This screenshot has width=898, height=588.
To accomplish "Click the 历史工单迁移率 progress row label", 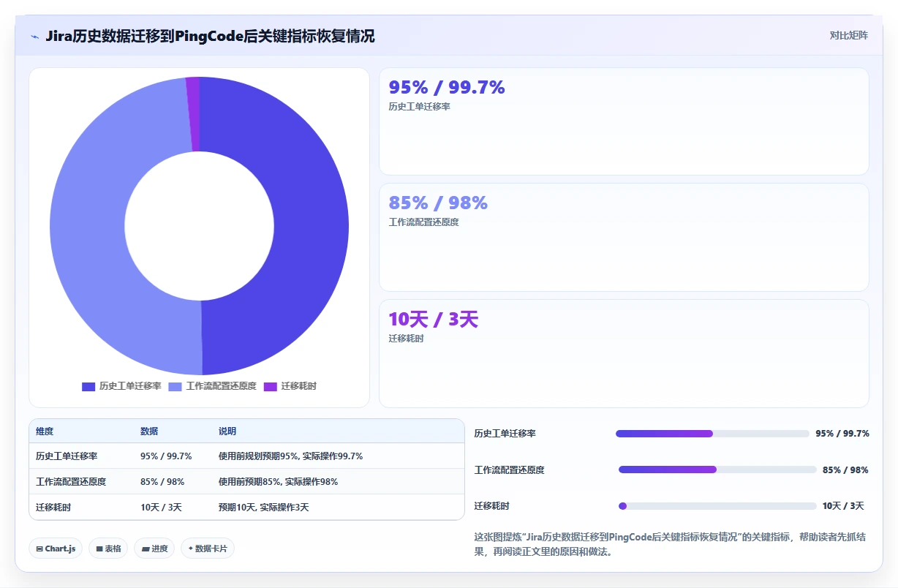I will point(505,434).
